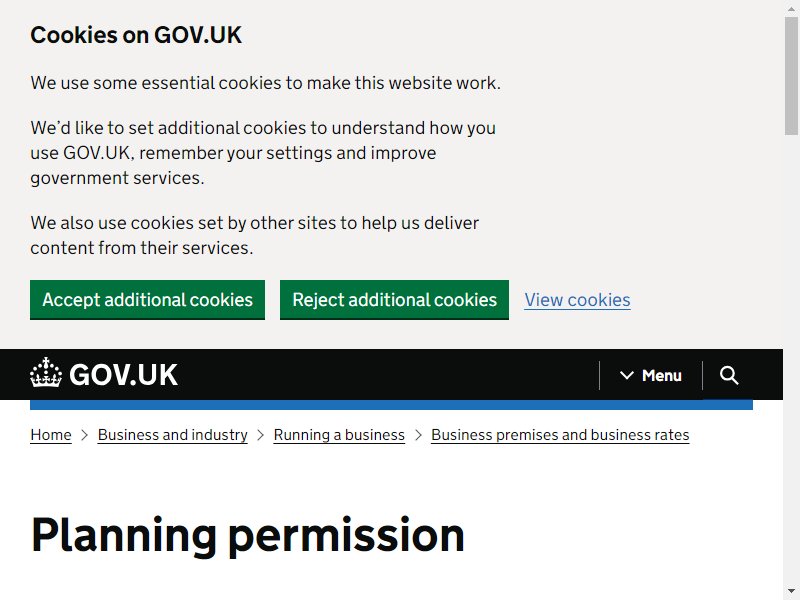Click the scrollbar up arrow

(791, 8)
